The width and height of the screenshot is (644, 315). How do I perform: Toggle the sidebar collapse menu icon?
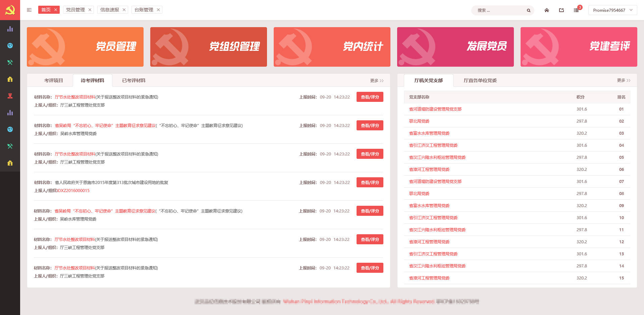(x=29, y=10)
